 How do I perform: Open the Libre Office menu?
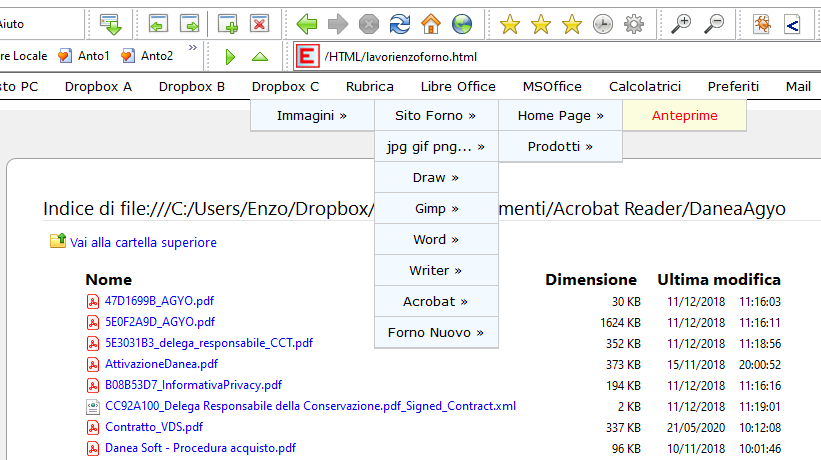tap(458, 86)
